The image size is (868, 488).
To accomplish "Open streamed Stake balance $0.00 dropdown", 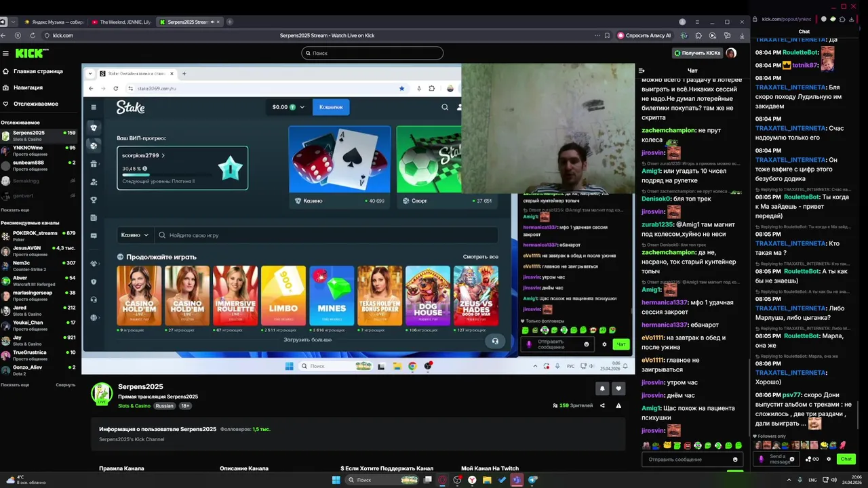I will click(x=288, y=107).
